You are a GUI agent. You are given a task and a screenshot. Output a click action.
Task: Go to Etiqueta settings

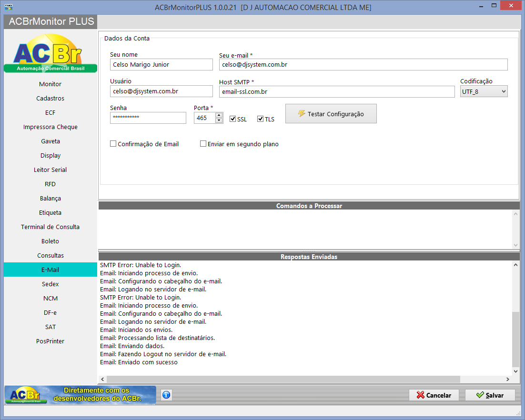click(x=50, y=212)
